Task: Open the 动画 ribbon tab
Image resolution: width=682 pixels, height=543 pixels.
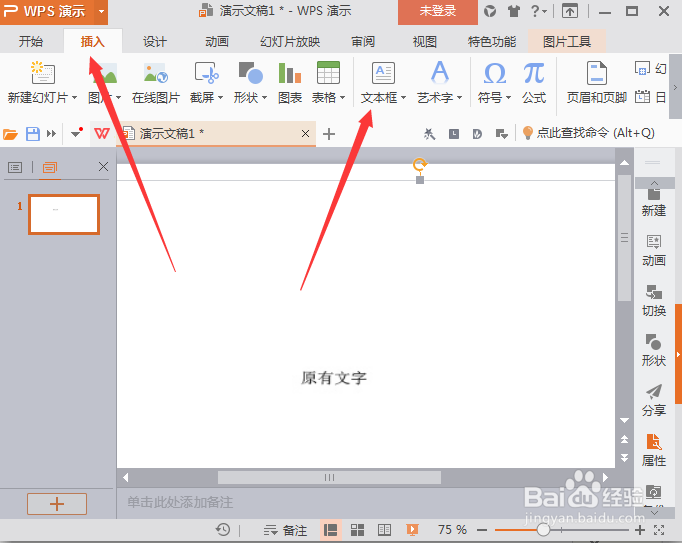Action: 217,42
